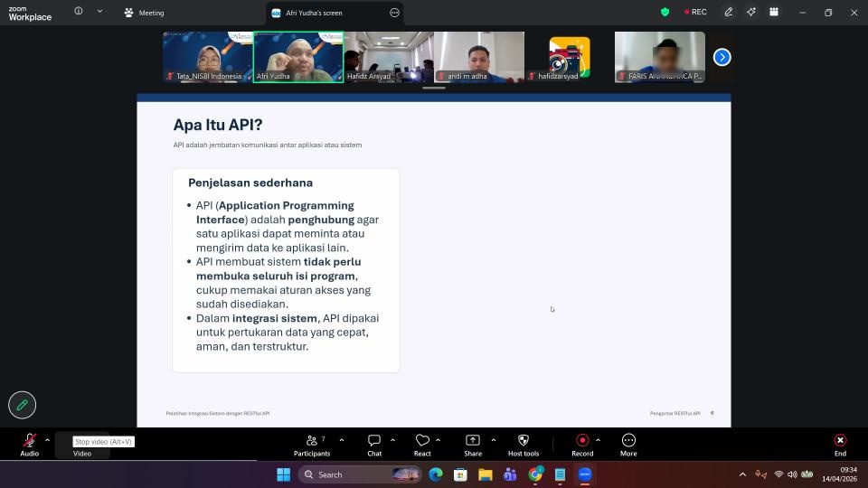Show next participants with blue arrow
The width and height of the screenshot is (868, 488).
click(722, 57)
